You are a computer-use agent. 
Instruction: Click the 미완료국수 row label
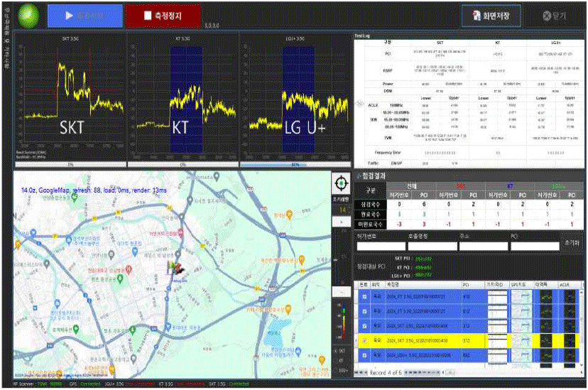click(371, 224)
